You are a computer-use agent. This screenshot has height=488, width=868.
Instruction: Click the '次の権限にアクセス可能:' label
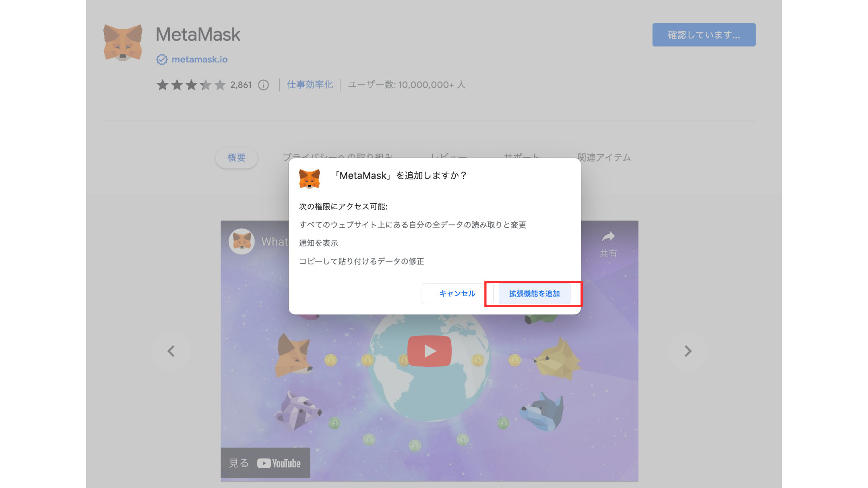point(343,206)
